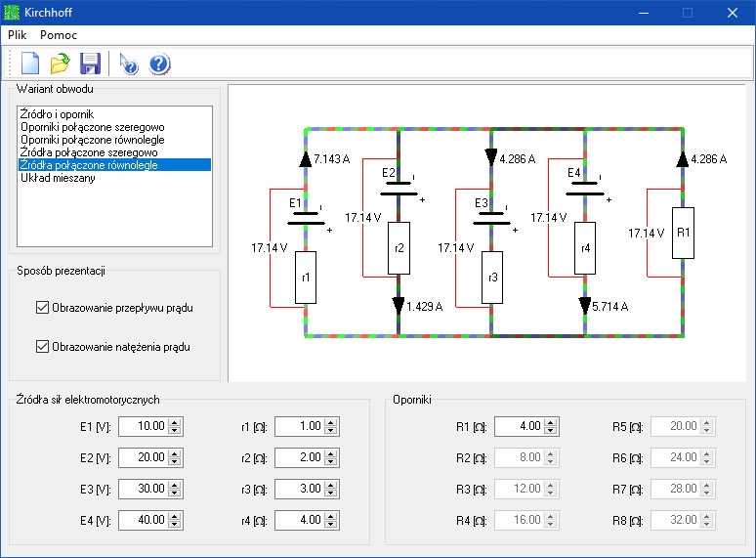756x558 pixels.
Task: Select Układ mieszany circuit variant
Action: click(x=58, y=178)
